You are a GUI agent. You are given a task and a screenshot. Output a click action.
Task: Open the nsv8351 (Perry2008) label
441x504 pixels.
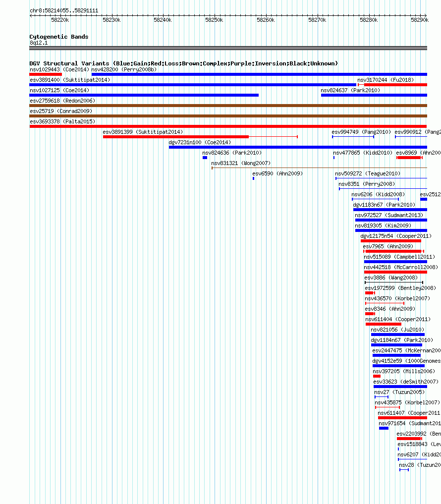tap(367, 184)
